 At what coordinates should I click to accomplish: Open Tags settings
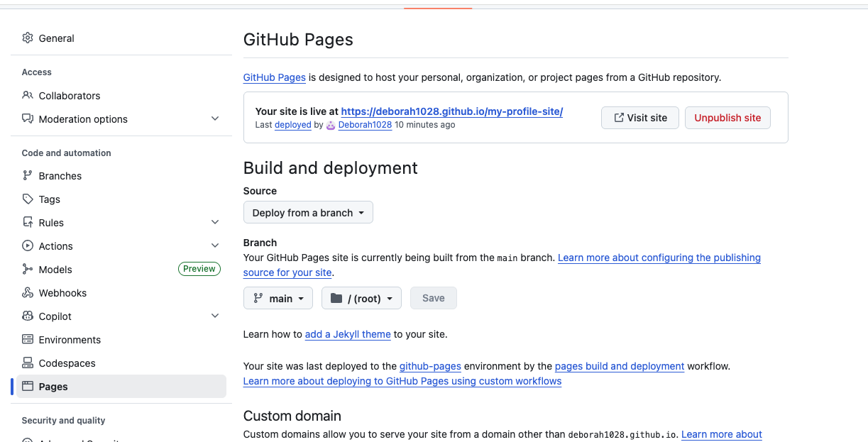pos(121,199)
